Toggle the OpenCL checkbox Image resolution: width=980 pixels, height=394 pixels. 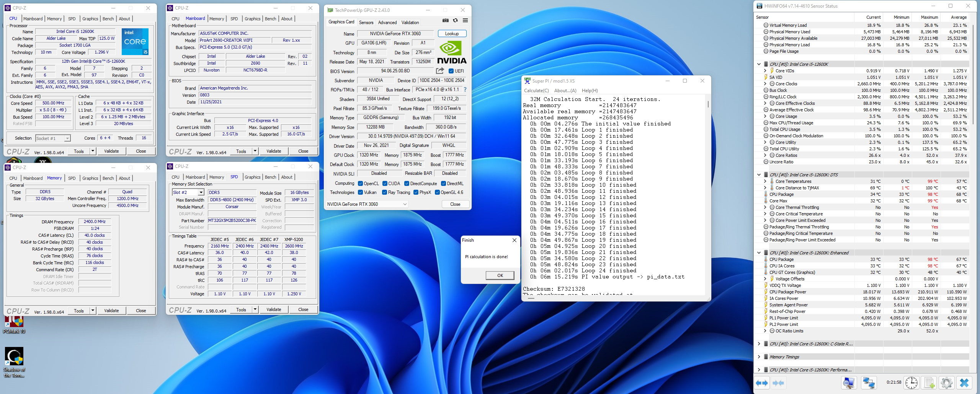point(360,184)
